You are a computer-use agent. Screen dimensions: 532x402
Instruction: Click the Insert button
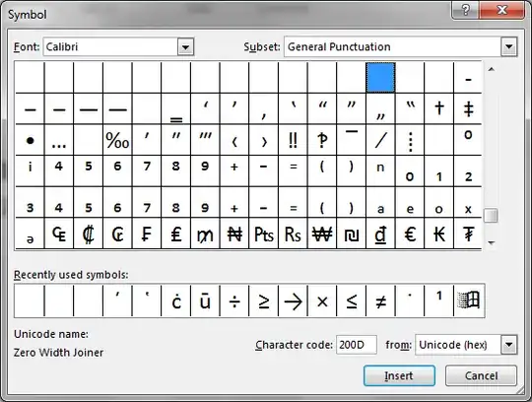pyautogui.click(x=399, y=375)
